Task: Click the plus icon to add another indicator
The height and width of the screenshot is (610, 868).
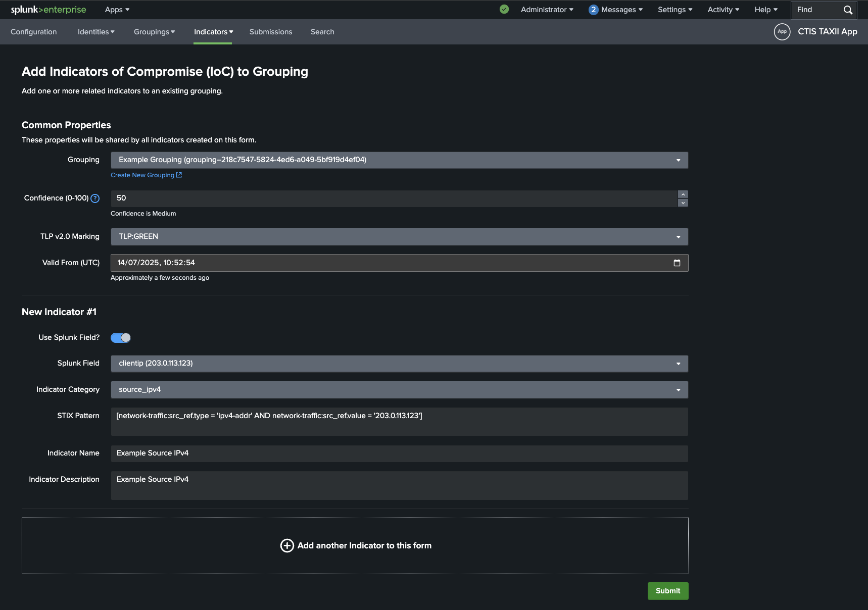Action: click(x=287, y=545)
